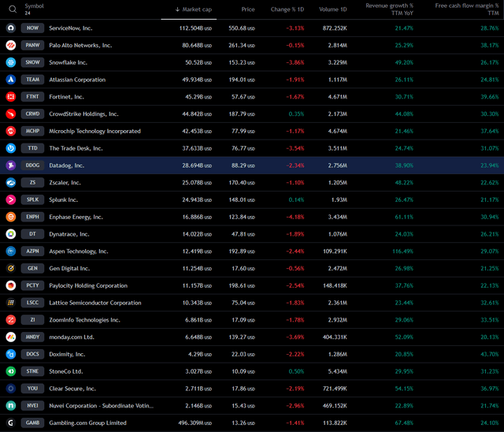This screenshot has width=504, height=432.
Task: Select the Gambling.com Group Limited row
Action: click(252, 423)
